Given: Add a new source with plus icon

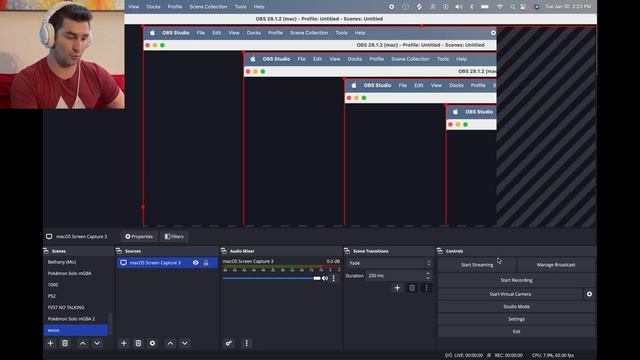Looking at the screenshot, I should point(124,343).
